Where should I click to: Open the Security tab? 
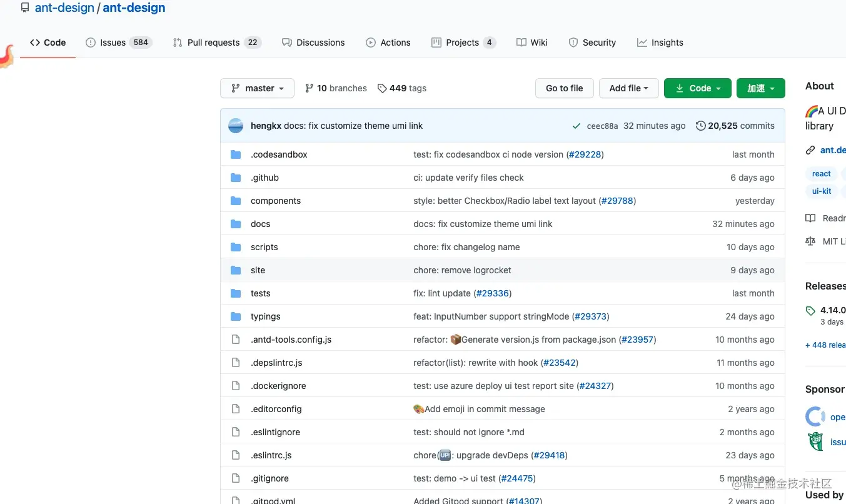592,43
